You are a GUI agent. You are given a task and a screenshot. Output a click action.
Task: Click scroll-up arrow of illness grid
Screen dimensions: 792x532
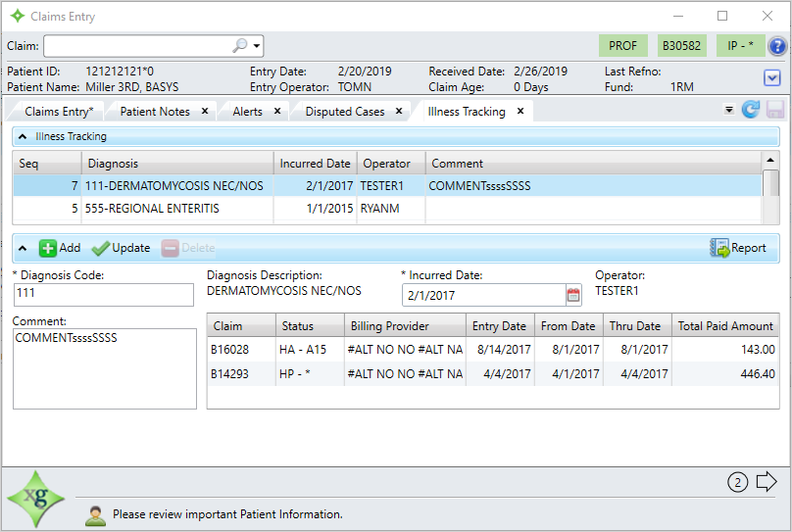tap(770, 160)
